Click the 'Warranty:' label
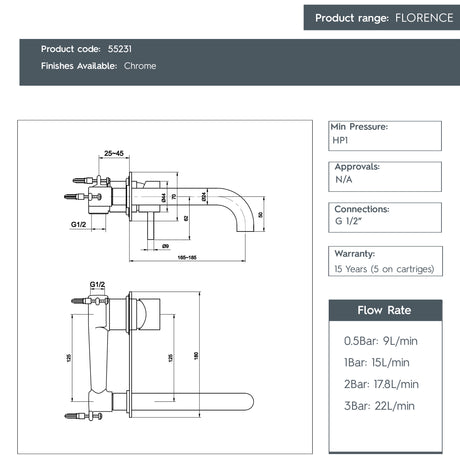The width and height of the screenshot is (460, 460). [x=355, y=254]
